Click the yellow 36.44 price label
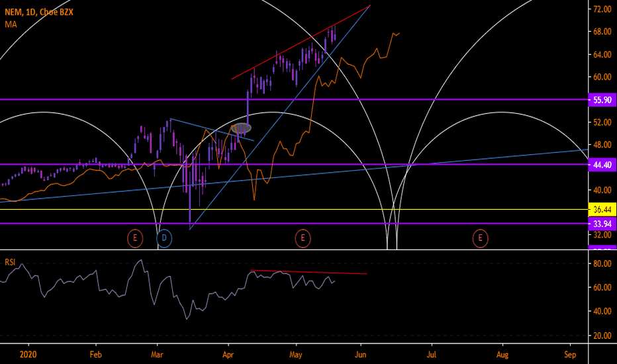This screenshot has width=617, height=364. pyautogui.click(x=602, y=210)
